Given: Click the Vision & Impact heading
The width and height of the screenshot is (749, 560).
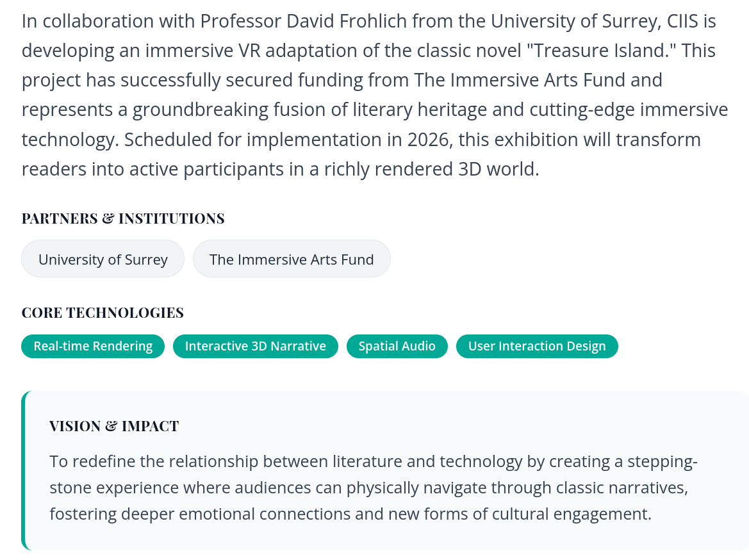Looking at the screenshot, I should tap(114, 426).
